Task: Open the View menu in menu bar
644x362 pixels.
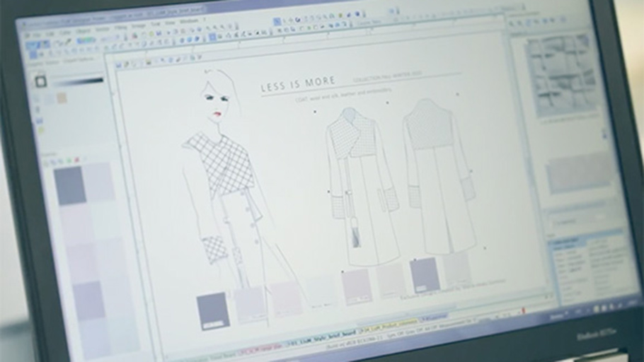Action: coord(171,23)
